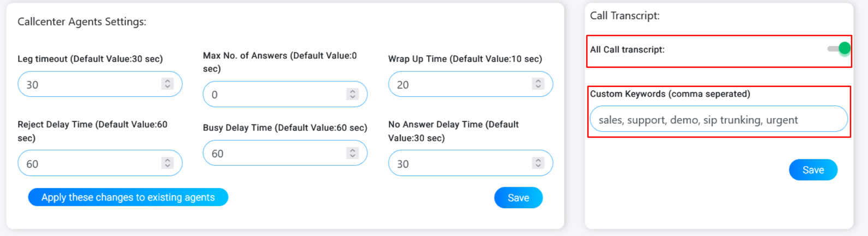Raise Wrap Up Time using up spinner
The width and height of the screenshot is (868, 236).
click(538, 80)
